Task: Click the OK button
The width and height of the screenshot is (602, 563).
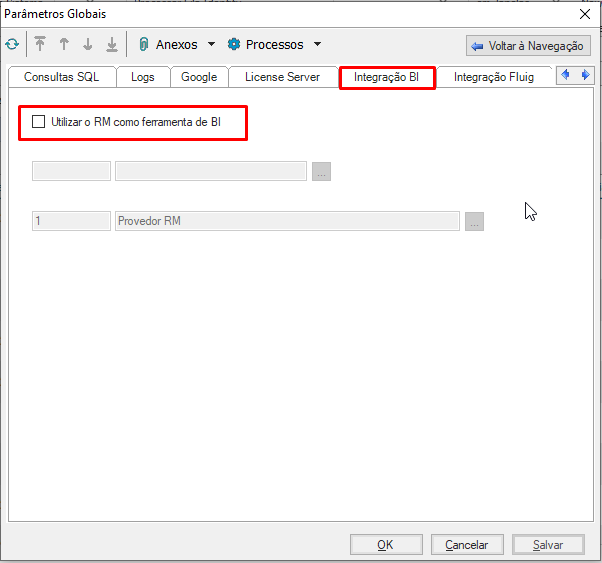Action: click(x=386, y=545)
